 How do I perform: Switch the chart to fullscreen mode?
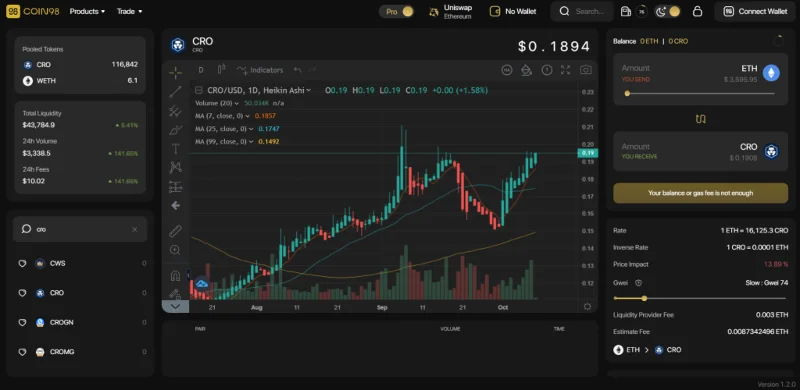(x=566, y=70)
